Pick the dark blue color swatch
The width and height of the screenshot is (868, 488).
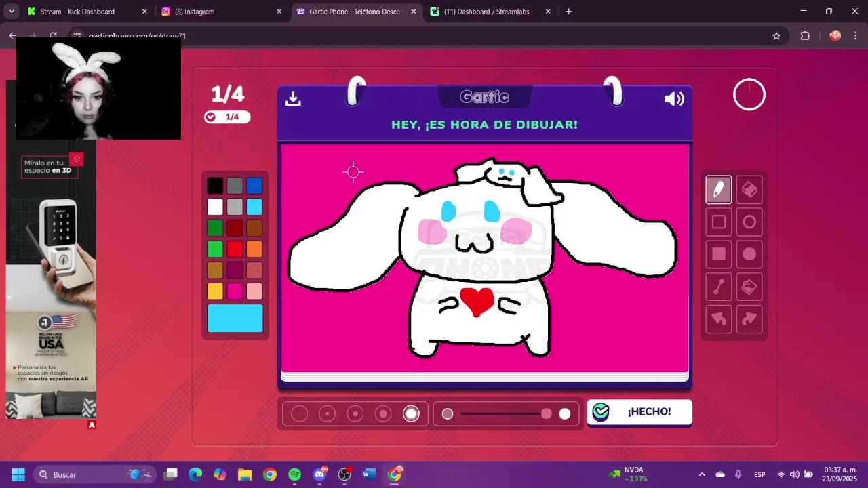254,186
